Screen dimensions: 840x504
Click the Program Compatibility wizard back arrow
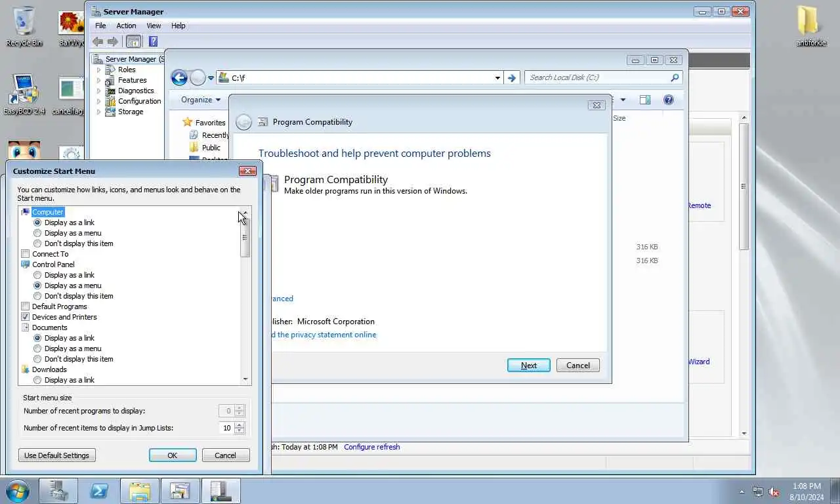[243, 122]
